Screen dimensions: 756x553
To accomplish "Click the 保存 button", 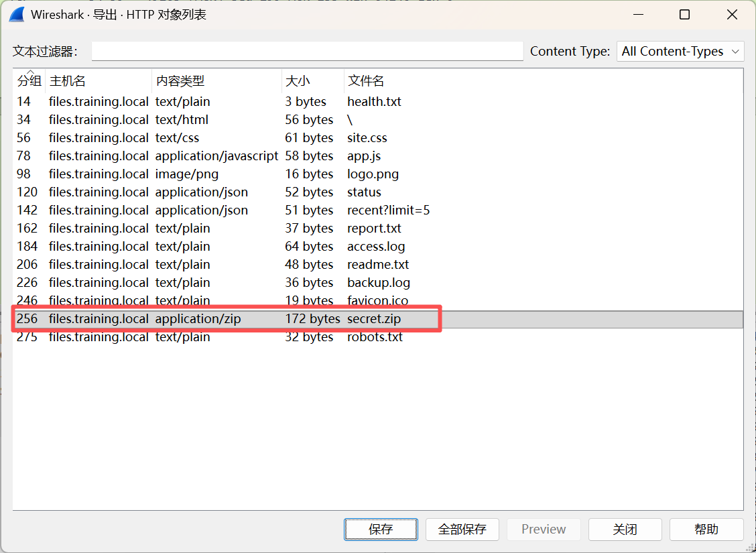I will pyautogui.click(x=381, y=530).
